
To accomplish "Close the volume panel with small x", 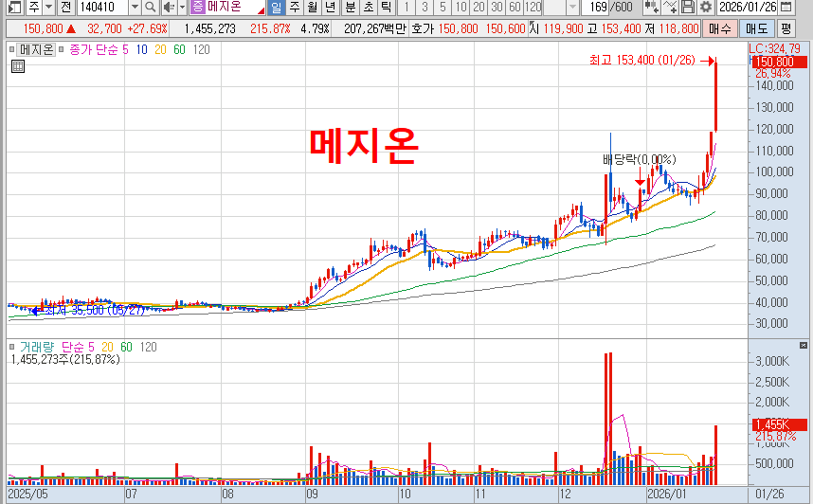I will pyautogui.click(x=804, y=346).
